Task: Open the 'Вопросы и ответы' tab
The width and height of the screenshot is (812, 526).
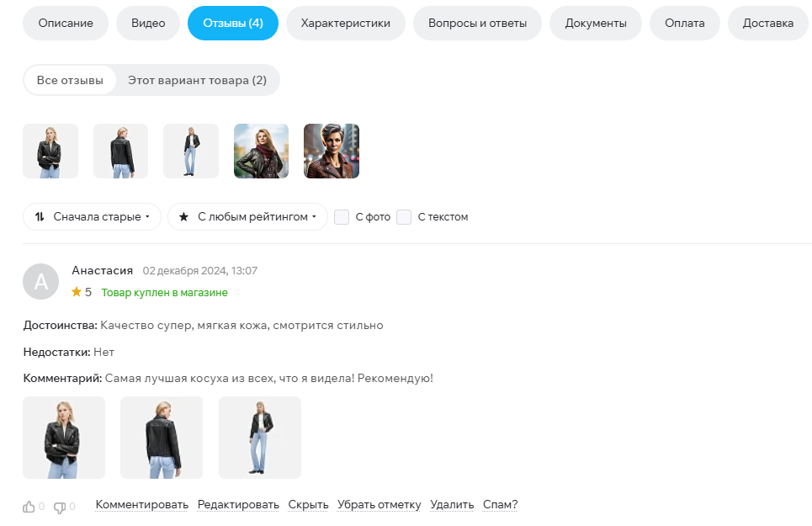Action: 477,24
